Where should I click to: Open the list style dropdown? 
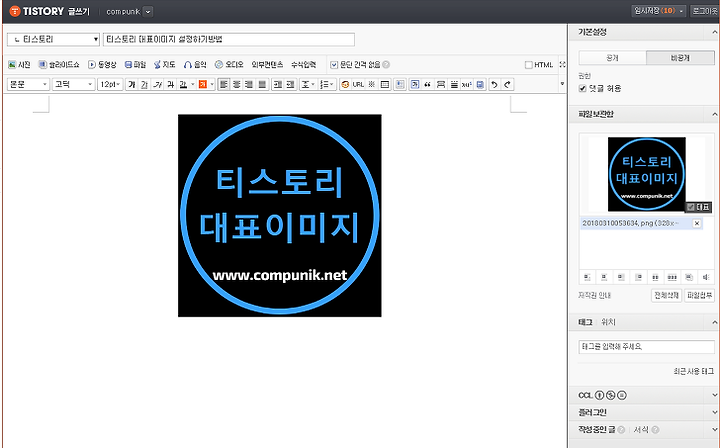coord(326,84)
